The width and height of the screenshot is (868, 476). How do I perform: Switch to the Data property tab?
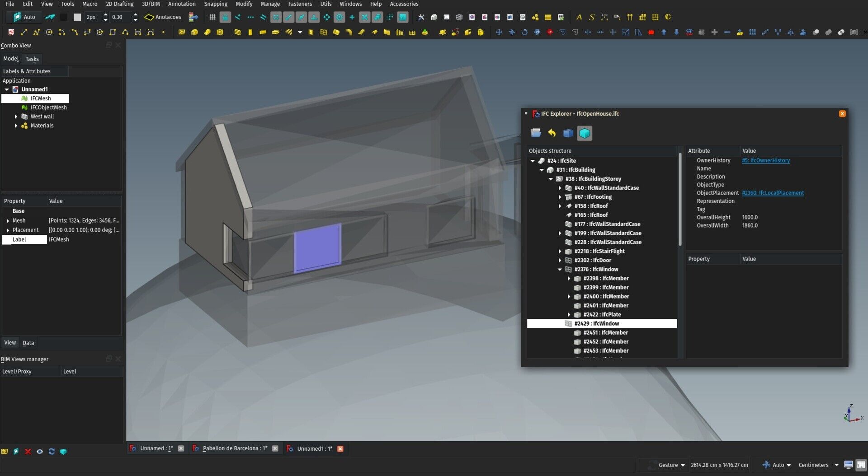pyautogui.click(x=28, y=343)
